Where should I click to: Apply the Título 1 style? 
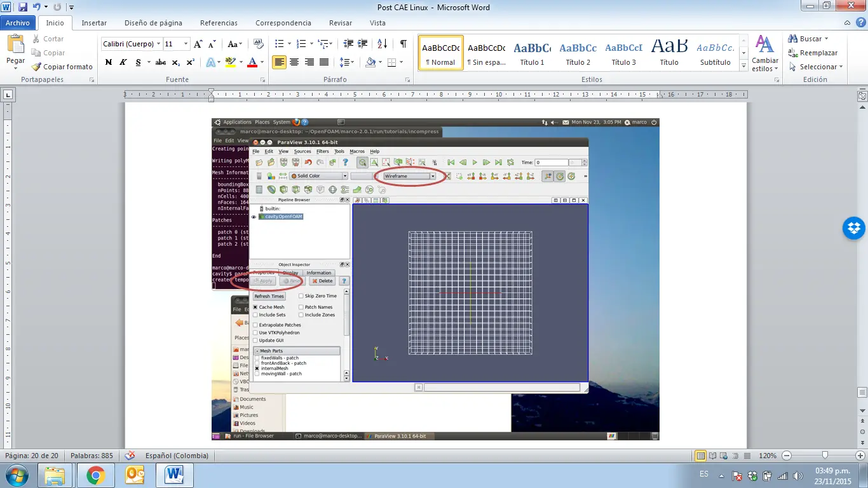(x=532, y=53)
